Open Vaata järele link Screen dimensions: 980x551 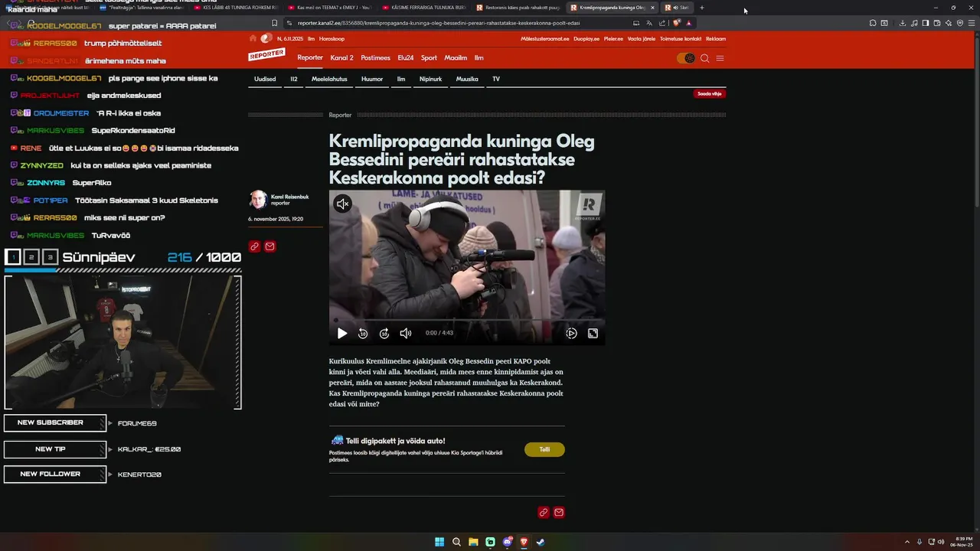(x=642, y=38)
